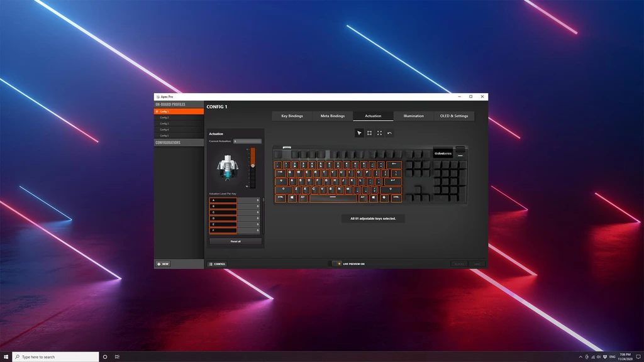Image resolution: width=644 pixels, height=362 pixels.
Task: Open Task View in the taskbar
Action: (x=117, y=356)
